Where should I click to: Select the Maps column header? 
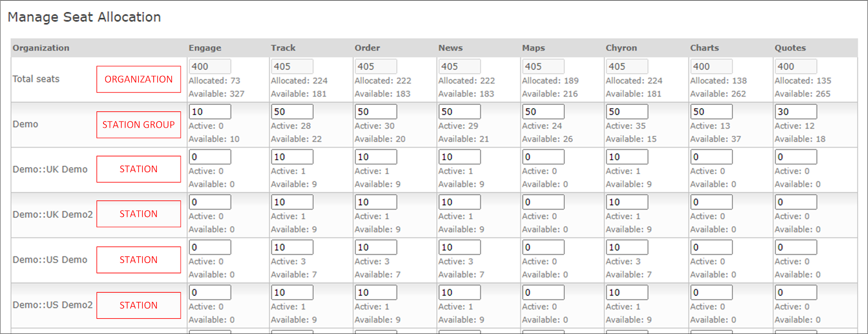point(533,48)
